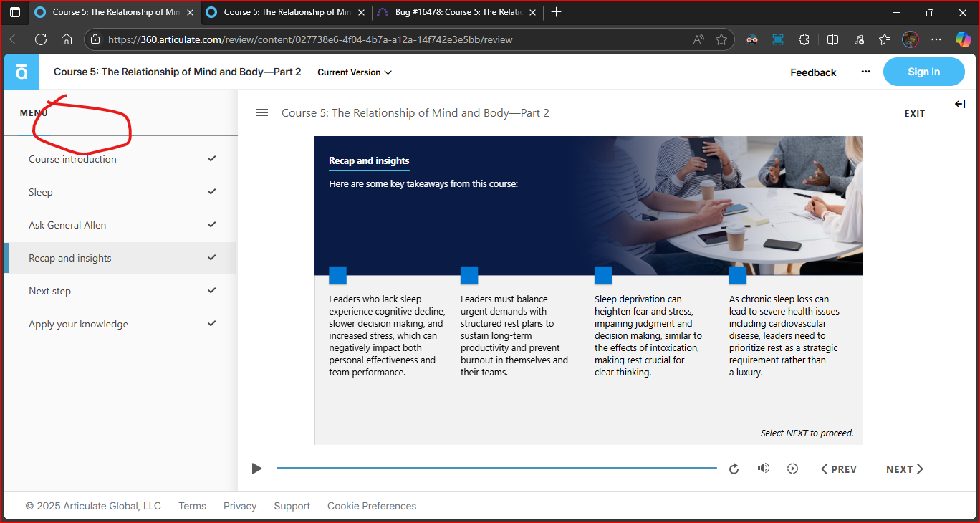Click the 'Select NEXT to proceed.' text
The image size is (980, 523).
(x=807, y=433)
